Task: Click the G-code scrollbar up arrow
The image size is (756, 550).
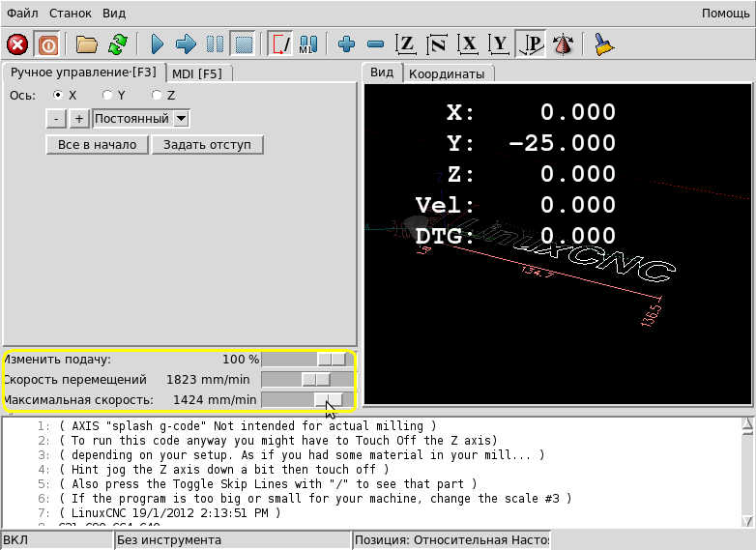Action: (x=747, y=424)
